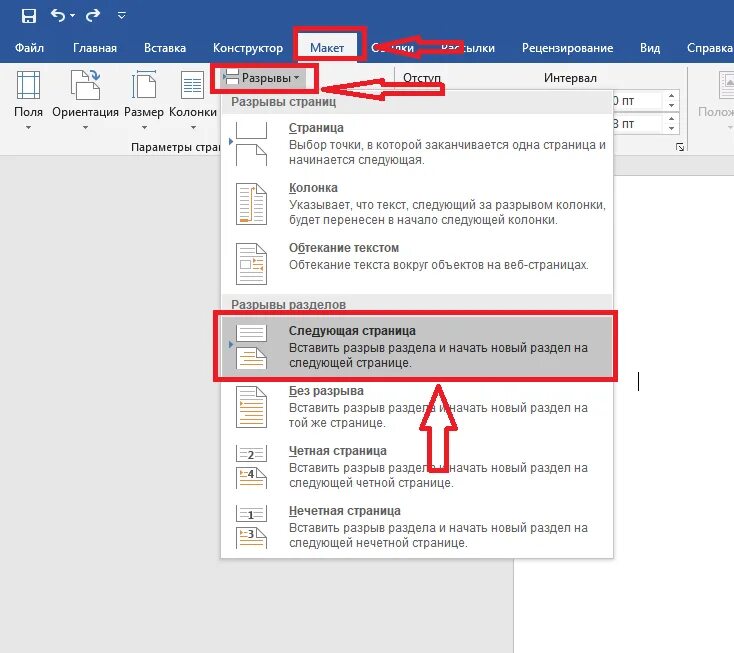The height and width of the screenshot is (653, 734).
Task: Click the Интервал label
Action: [x=570, y=78]
